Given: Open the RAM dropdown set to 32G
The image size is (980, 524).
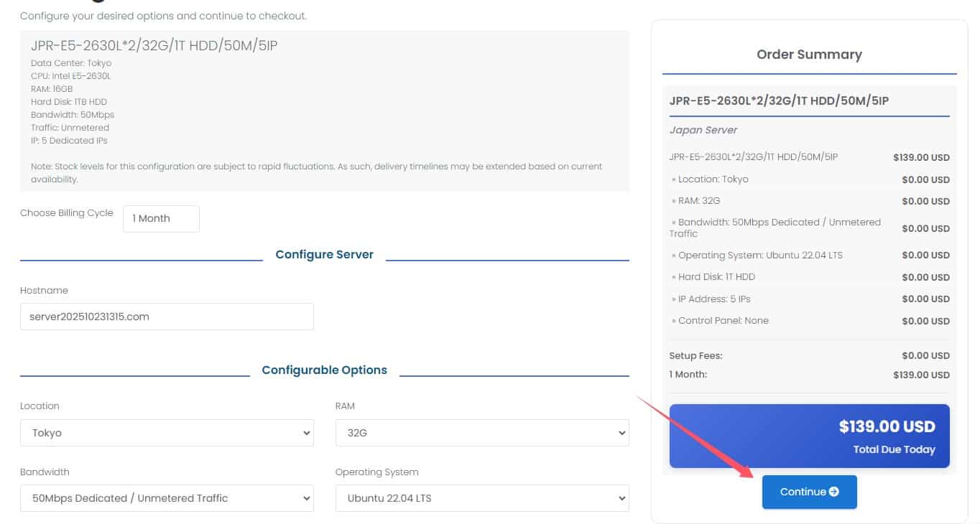Looking at the screenshot, I should [481, 433].
